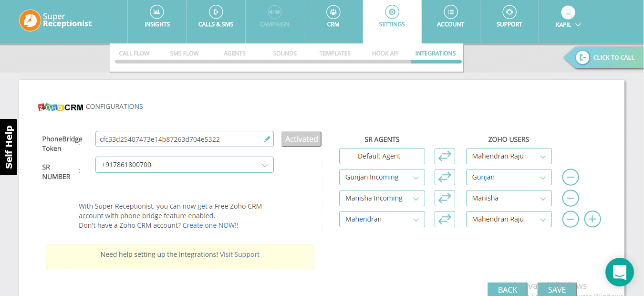The image size is (644, 296).
Task: Expand Zoho user dropdown in Mahendran row
Action: pyautogui.click(x=509, y=219)
